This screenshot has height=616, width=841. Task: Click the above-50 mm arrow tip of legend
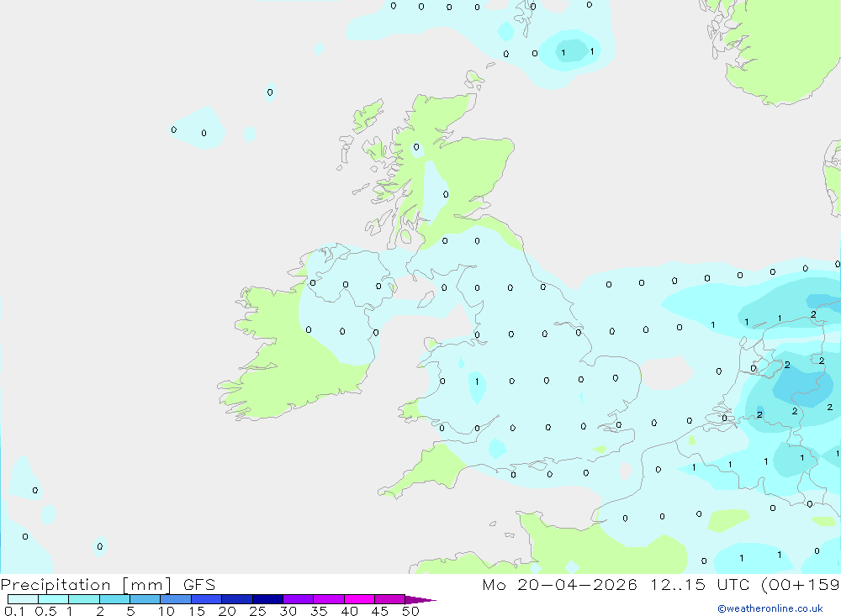coord(420,599)
